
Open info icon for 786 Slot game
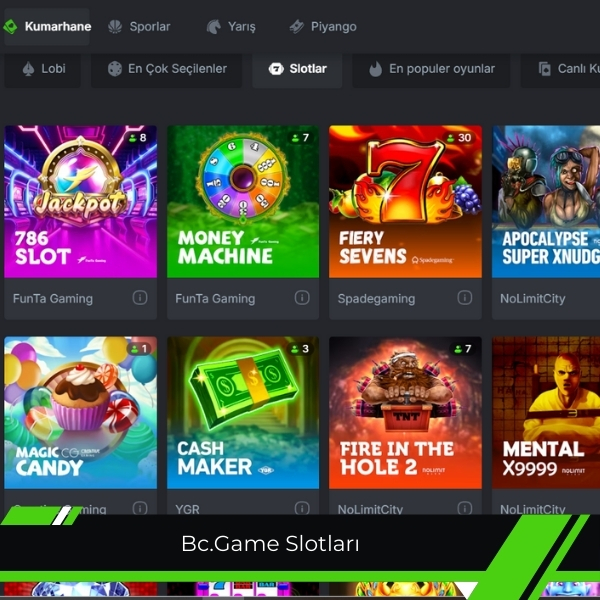pyautogui.click(x=140, y=297)
